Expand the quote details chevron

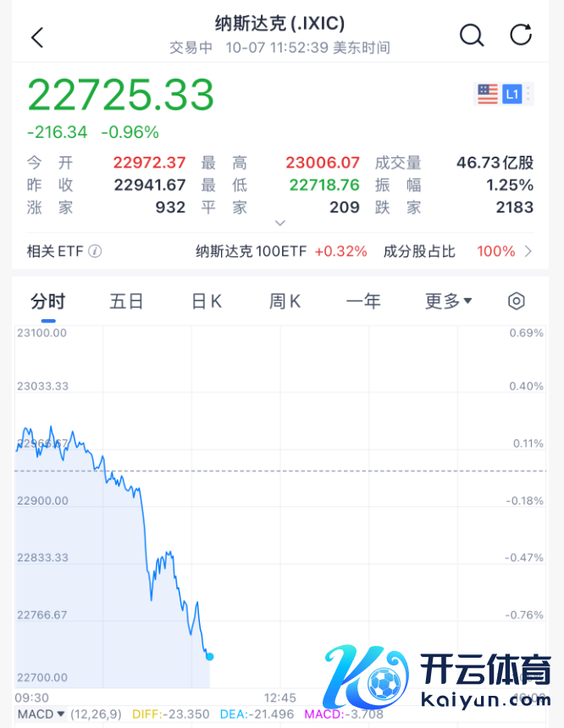[x=280, y=223]
